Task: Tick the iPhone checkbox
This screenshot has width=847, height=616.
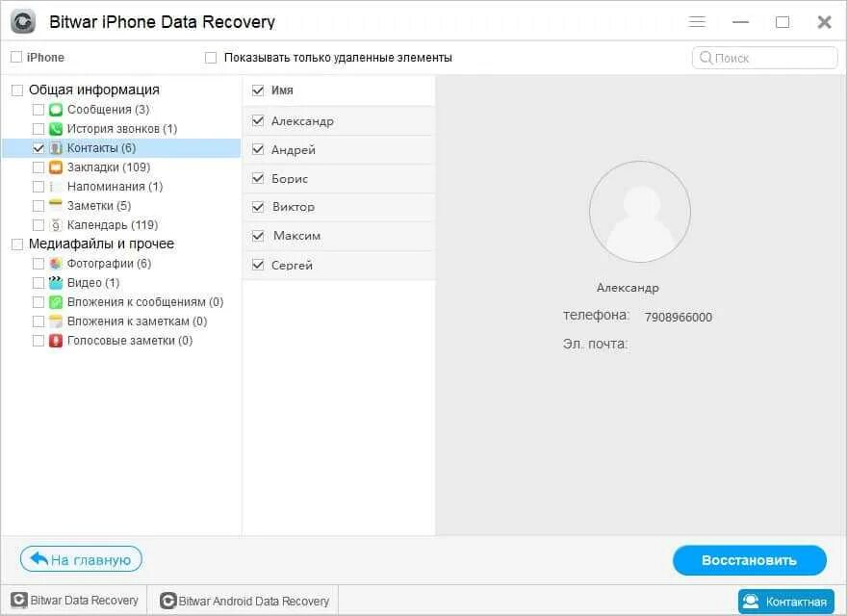Action: (16, 57)
